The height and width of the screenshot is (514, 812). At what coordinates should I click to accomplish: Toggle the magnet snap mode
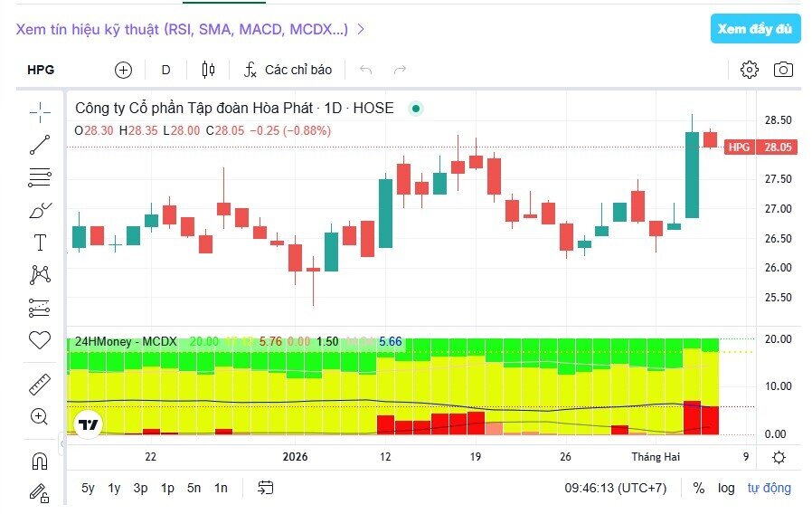(40, 461)
